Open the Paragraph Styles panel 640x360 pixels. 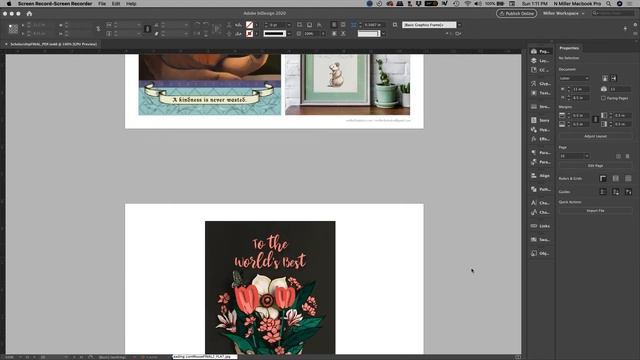click(540, 162)
